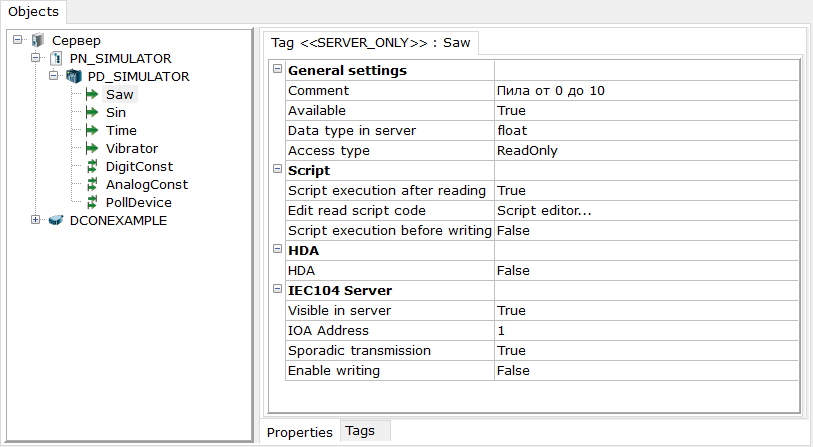Collapse the PD_SIMULATOR tree node
The width and height of the screenshot is (813, 447).
(x=53, y=76)
